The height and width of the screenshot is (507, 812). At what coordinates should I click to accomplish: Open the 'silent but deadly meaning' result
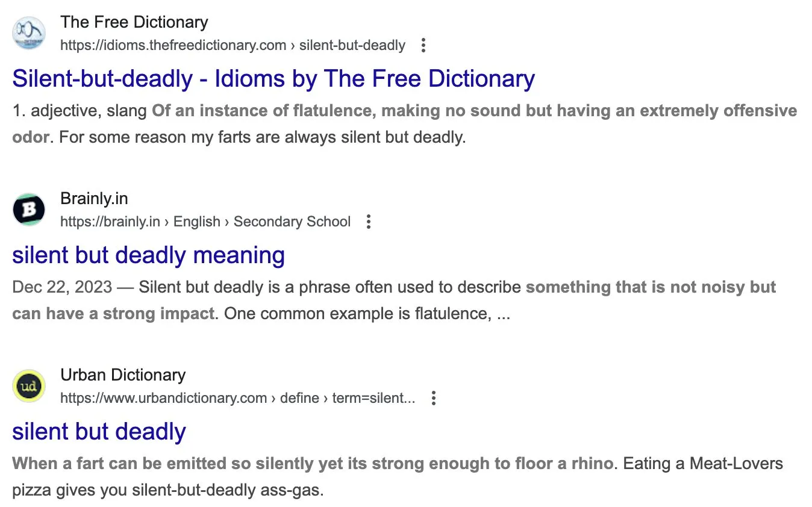(148, 255)
